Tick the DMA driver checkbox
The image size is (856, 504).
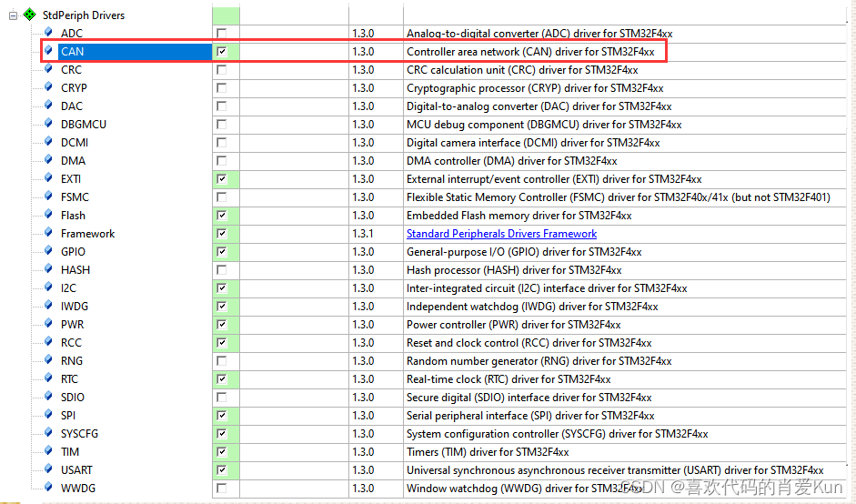(x=221, y=161)
